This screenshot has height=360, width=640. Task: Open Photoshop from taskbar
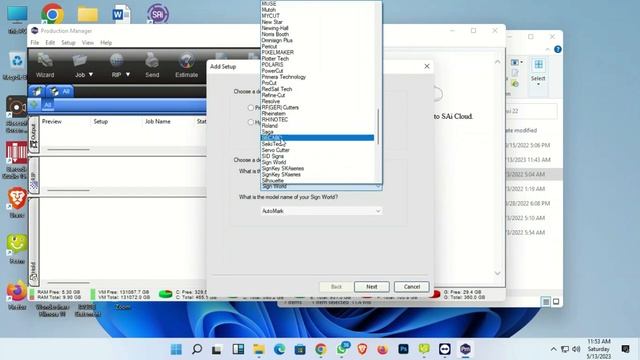point(403,349)
